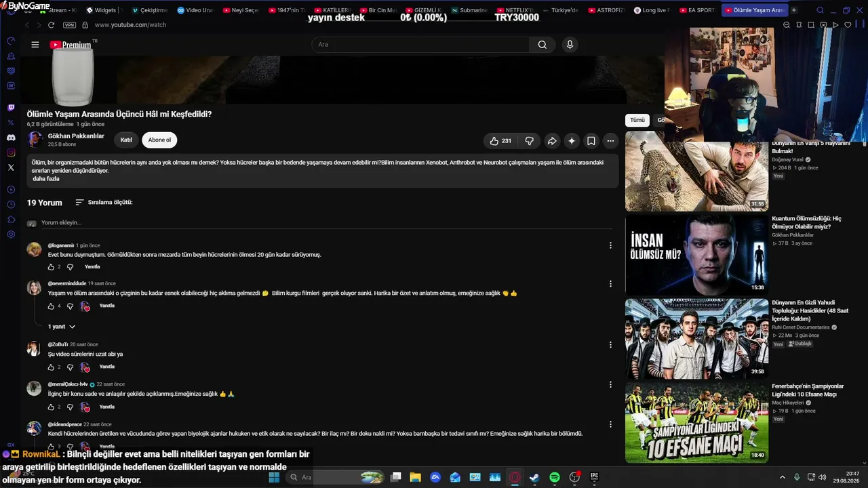
Task: Launch Spotify from the taskbar
Action: point(555,477)
